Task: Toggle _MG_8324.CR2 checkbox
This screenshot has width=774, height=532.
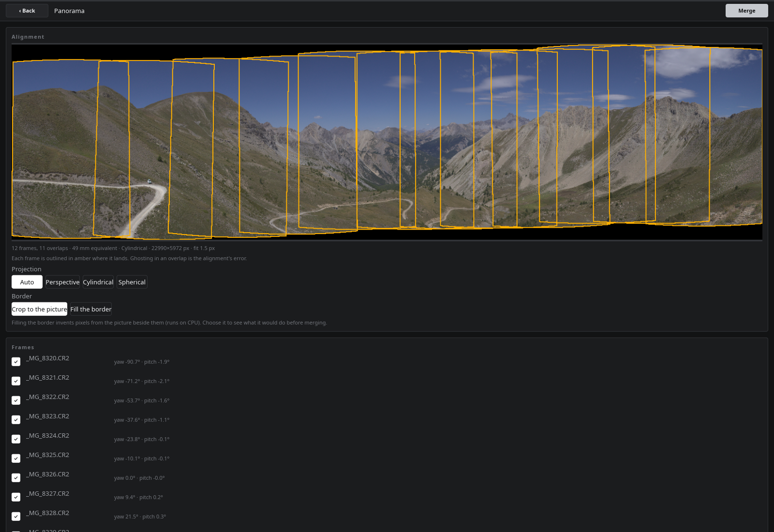Action: tap(16, 439)
